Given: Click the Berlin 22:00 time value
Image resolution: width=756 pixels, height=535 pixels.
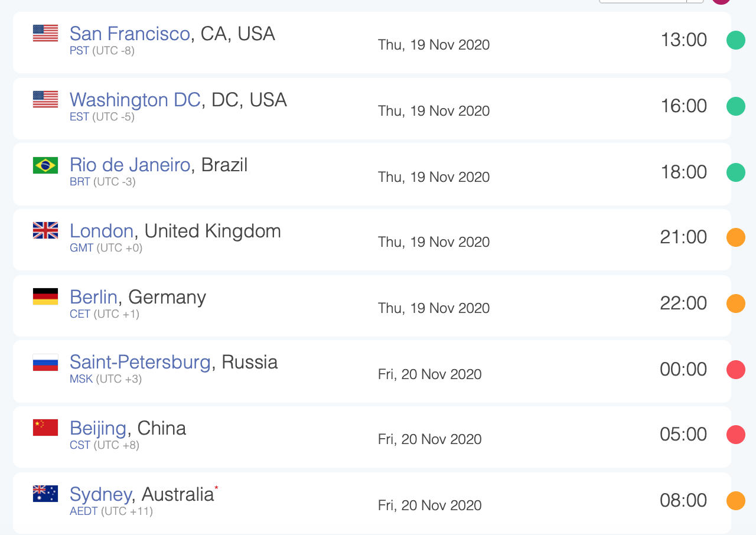Looking at the screenshot, I should pyautogui.click(x=683, y=303).
